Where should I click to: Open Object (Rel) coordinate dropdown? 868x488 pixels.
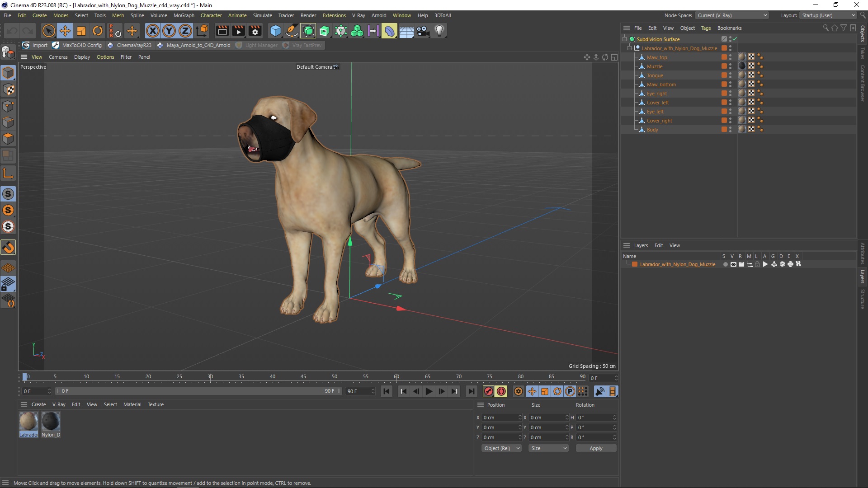pos(501,448)
